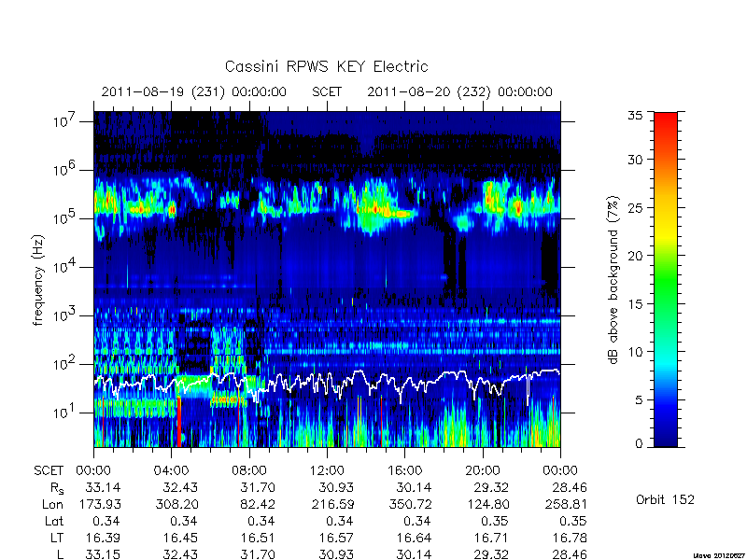The width and height of the screenshot is (747, 560).
Task: Click the frequency tick label 10^7
Action: pos(63,121)
